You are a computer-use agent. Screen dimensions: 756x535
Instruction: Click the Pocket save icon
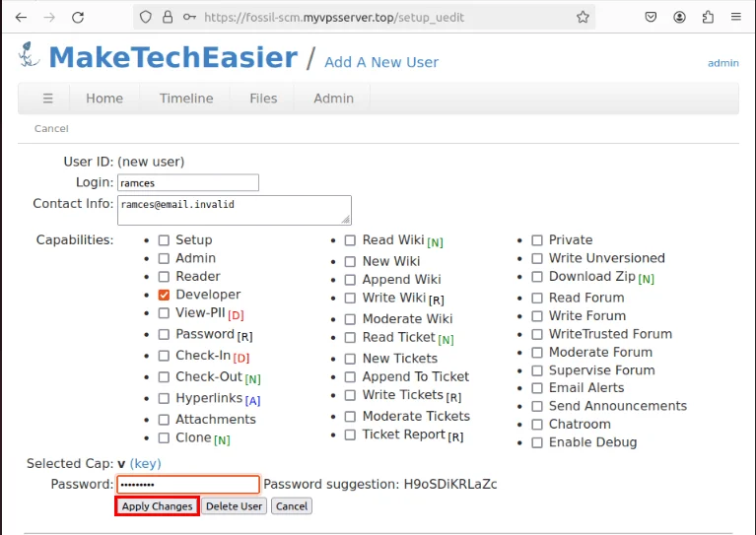click(x=652, y=17)
